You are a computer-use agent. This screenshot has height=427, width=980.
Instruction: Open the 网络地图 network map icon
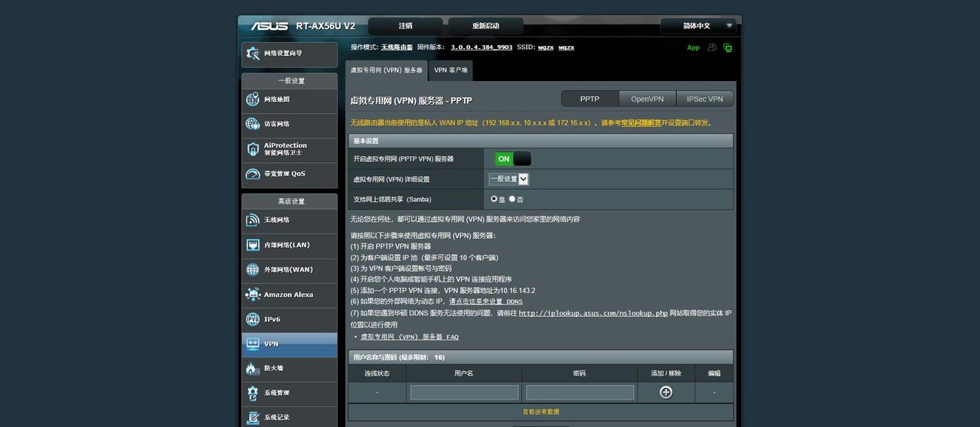coord(253,99)
